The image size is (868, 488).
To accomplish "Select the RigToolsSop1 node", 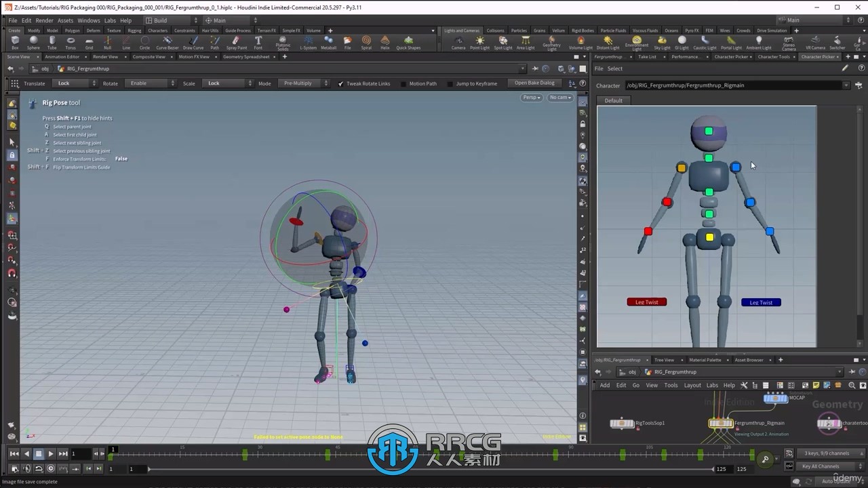I will point(622,423).
